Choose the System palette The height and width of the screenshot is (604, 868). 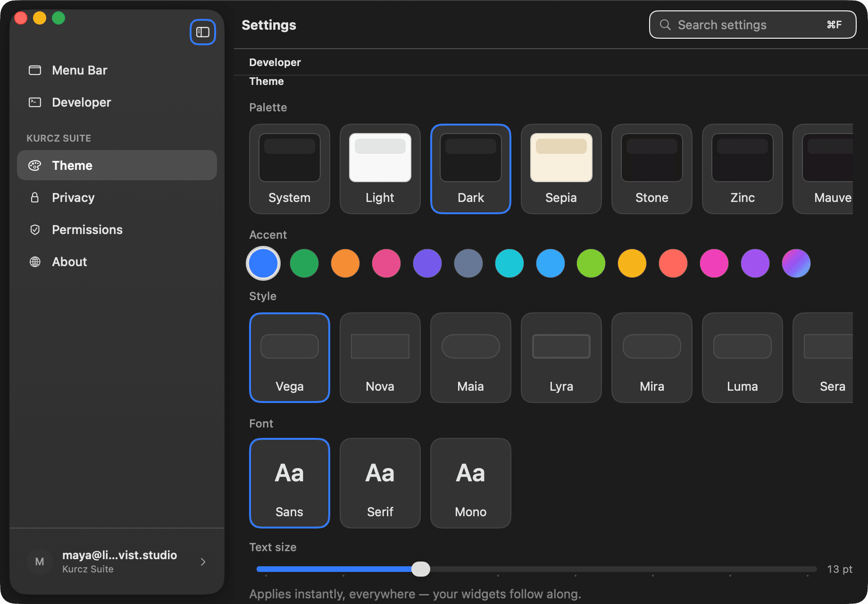click(290, 169)
